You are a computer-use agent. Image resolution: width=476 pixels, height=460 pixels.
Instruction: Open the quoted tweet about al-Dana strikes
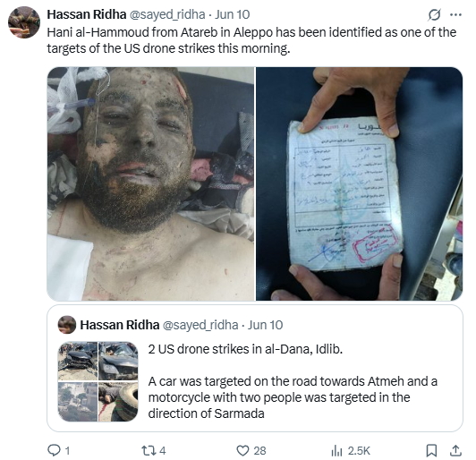(255, 369)
